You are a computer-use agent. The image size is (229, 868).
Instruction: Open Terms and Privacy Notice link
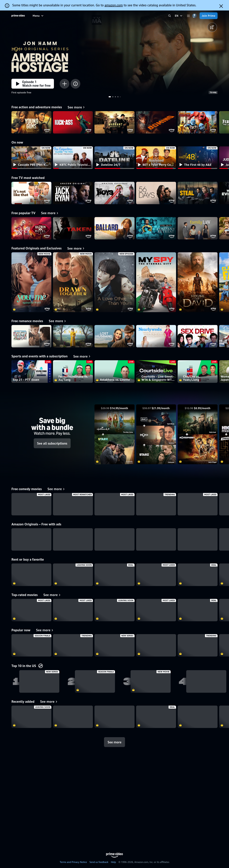[x=73, y=862]
